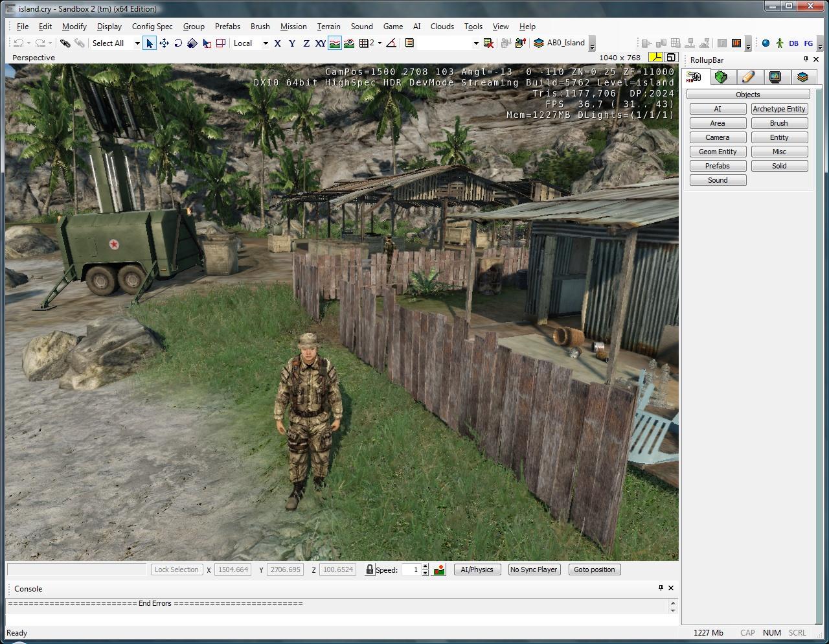The height and width of the screenshot is (644, 829).
Task: Click the Rotate terrain selection icon
Action: coord(221,43)
